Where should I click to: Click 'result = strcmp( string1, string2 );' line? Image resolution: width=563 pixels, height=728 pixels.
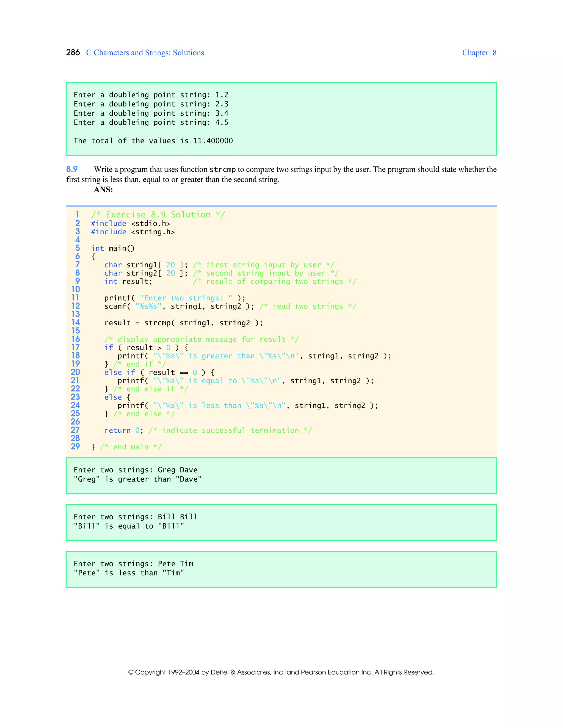(x=184, y=323)
